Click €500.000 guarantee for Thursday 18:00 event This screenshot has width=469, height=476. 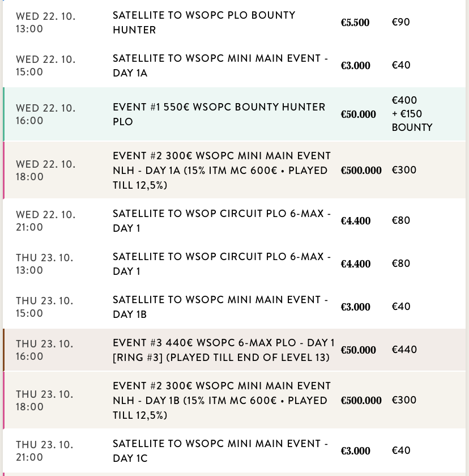[x=361, y=401]
